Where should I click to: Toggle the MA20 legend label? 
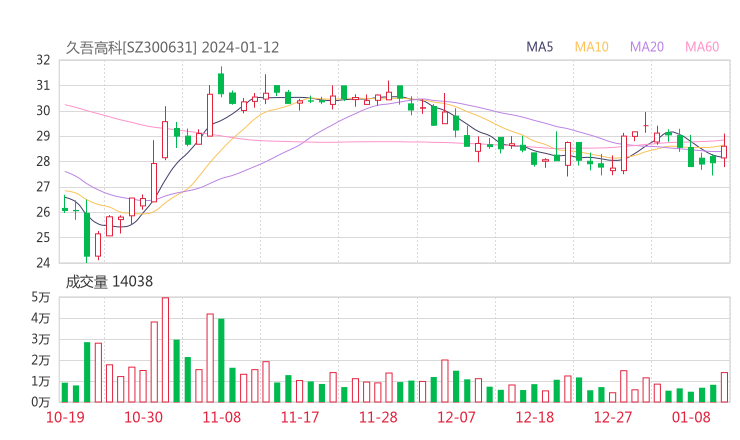pos(646,47)
